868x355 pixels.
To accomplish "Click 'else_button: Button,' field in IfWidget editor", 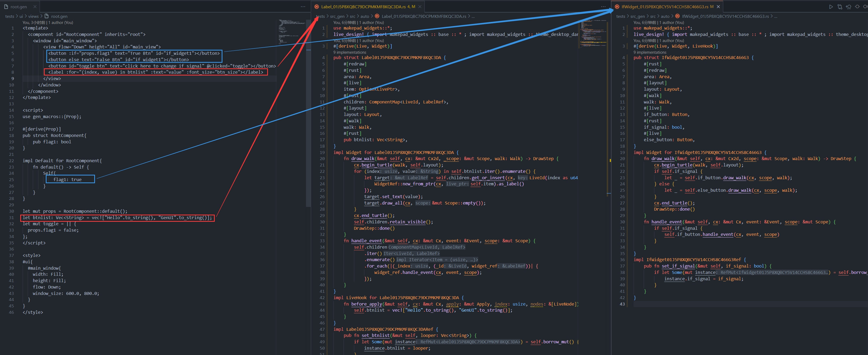I will (669, 140).
